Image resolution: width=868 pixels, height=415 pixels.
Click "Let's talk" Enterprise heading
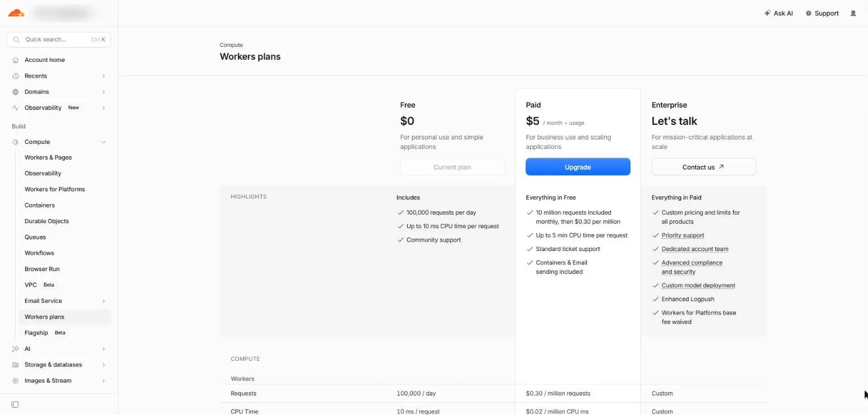(x=674, y=121)
